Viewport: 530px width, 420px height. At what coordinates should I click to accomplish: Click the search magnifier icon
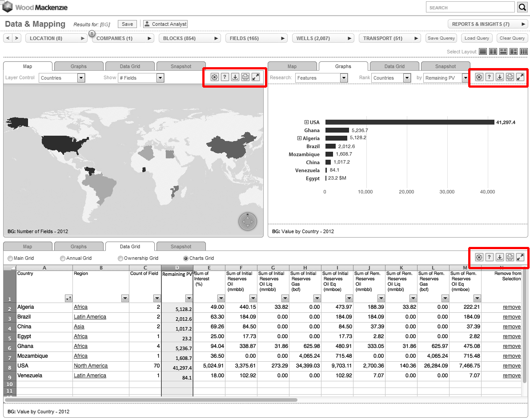pyautogui.click(x=522, y=7)
